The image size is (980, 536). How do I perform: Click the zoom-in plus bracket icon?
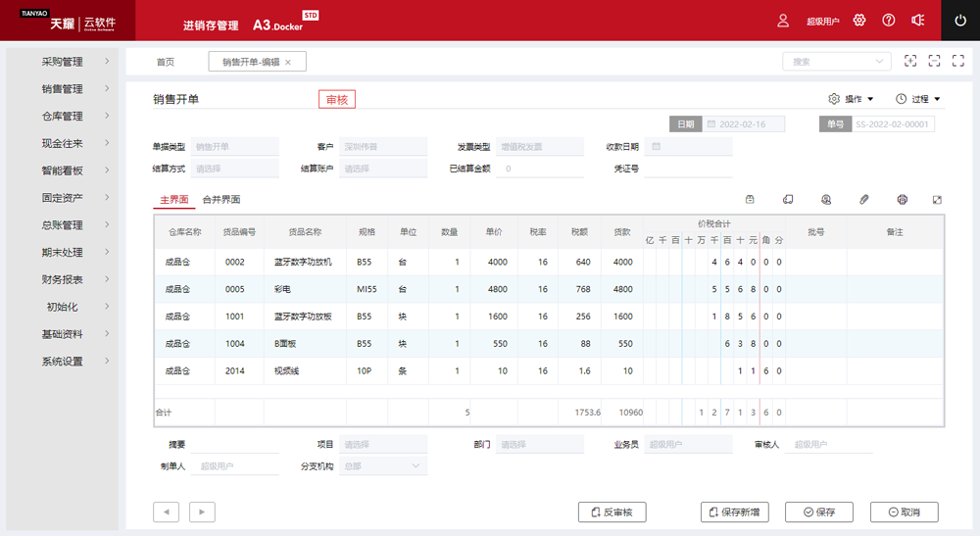click(x=910, y=61)
